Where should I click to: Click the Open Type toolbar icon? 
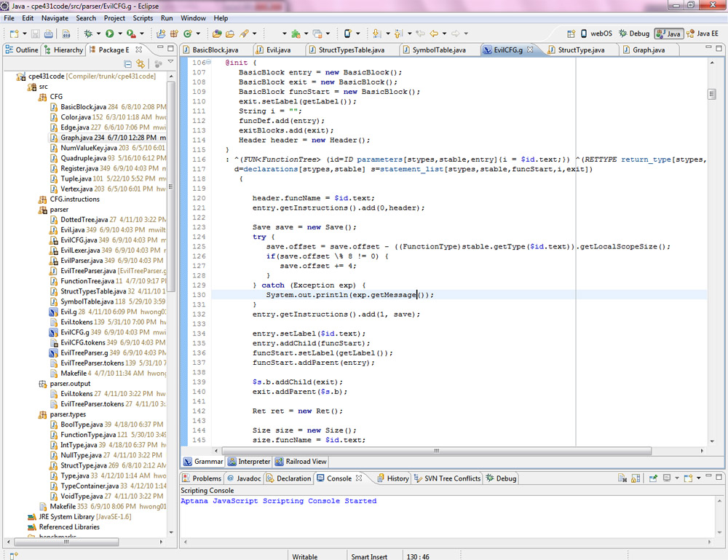click(x=217, y=33)
